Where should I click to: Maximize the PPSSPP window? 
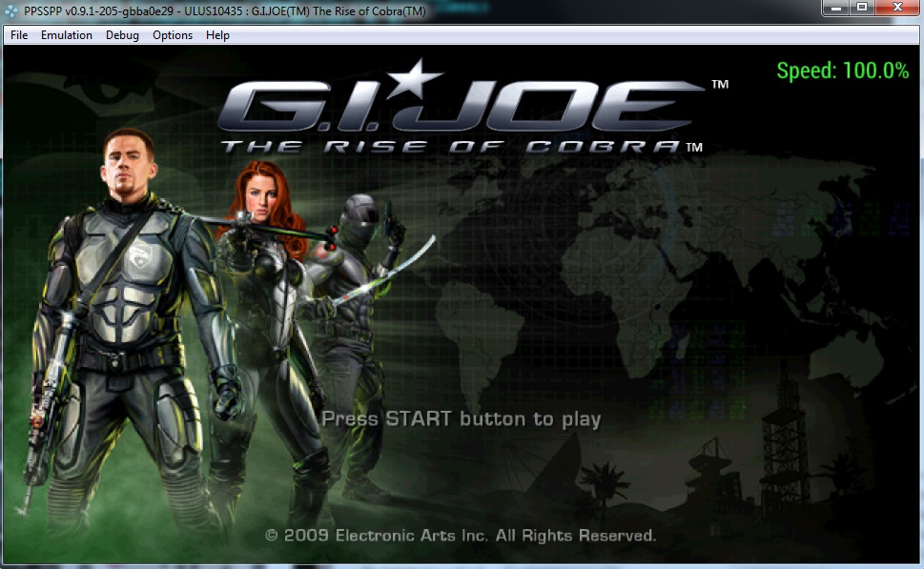point(862,8)
